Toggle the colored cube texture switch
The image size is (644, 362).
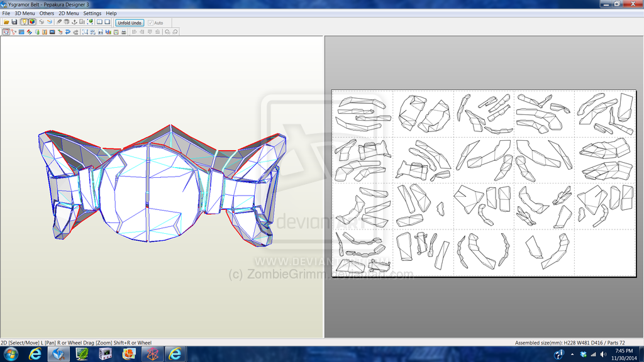click(32, 22)
